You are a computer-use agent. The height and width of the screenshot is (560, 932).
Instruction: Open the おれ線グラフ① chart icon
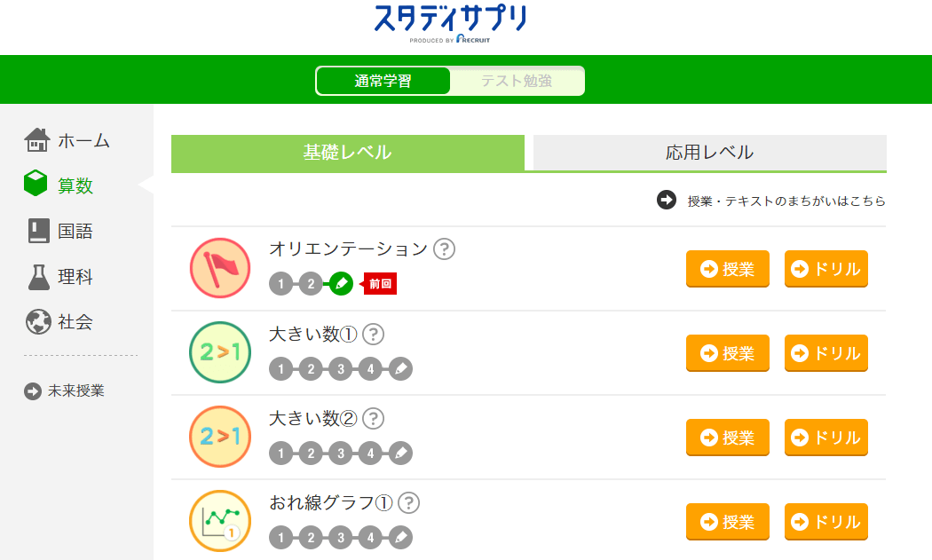tap(220, 520)
